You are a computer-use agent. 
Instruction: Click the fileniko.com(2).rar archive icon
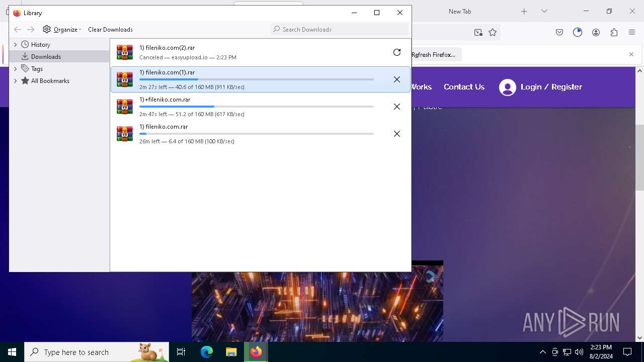[125, 52]
